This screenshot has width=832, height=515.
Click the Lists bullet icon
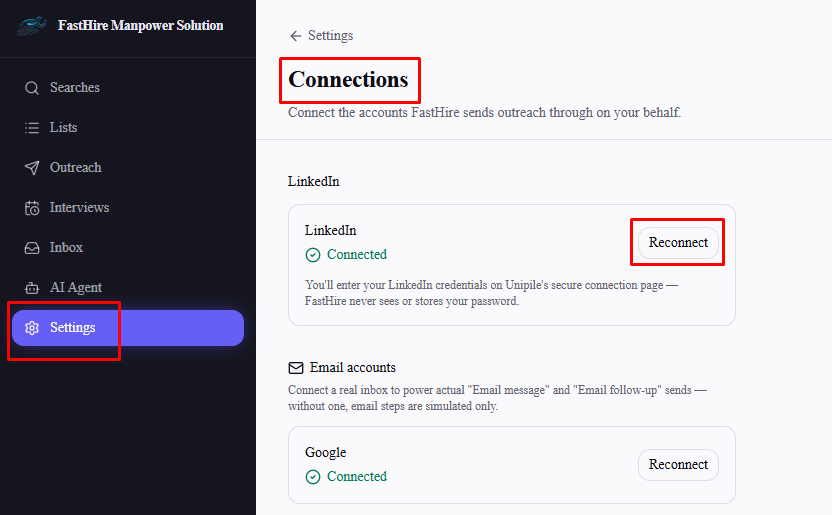pos(32,128)
